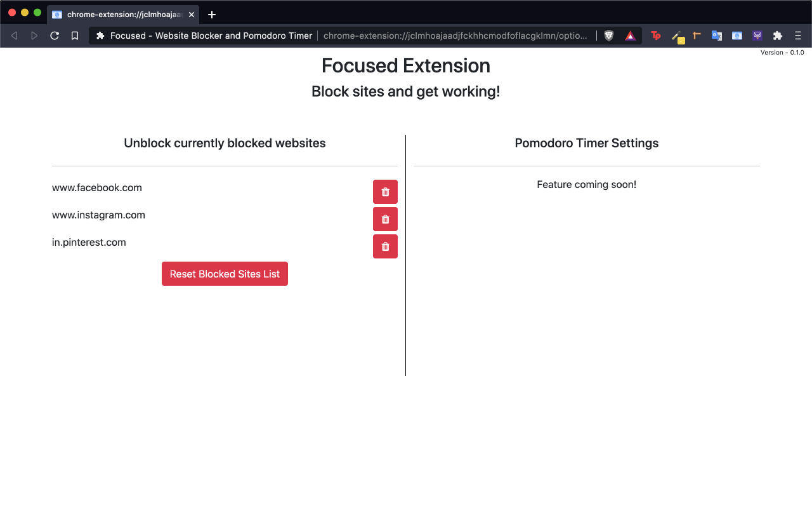Open the Google Translate extension icon

tap(717, 36)
